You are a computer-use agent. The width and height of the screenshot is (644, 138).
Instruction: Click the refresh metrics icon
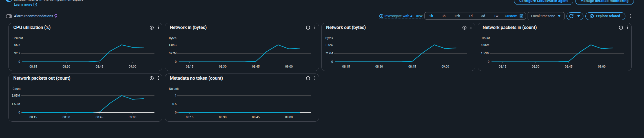(x=571, y=16)
